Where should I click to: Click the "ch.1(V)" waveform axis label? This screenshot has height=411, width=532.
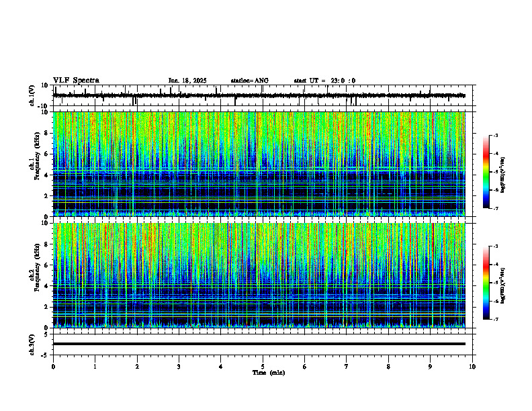(x=32, y=95)
